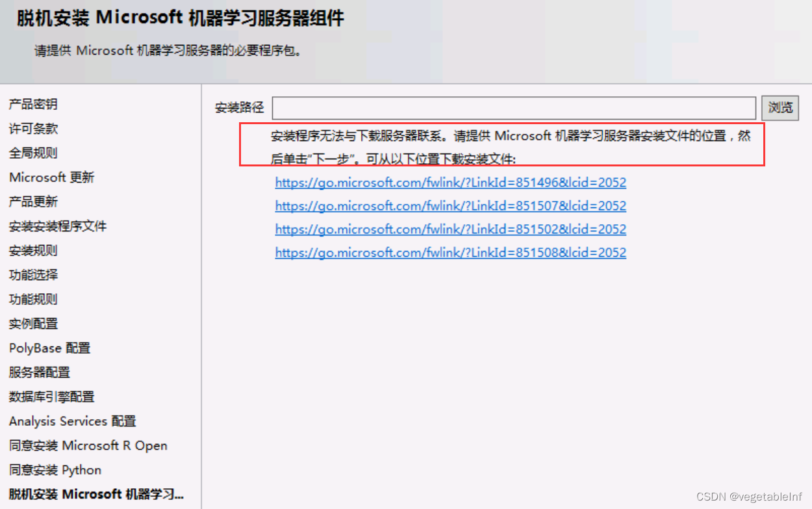Open download link with LinkId=851502
812x509 pixels.
pyautogui.click(x=451, y=229)
